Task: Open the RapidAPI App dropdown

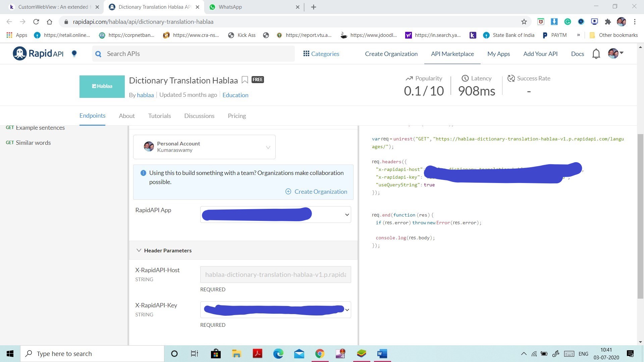Action: coord(347,215)
